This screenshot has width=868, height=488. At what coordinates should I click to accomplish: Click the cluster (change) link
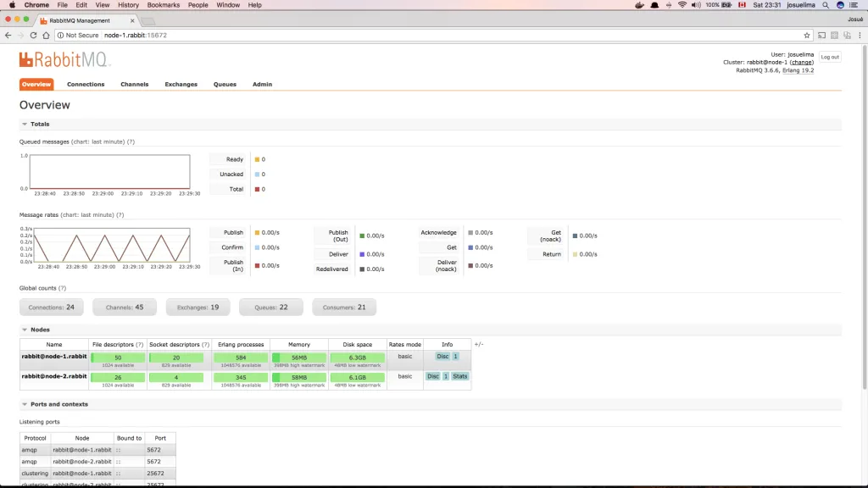[802, 62]
